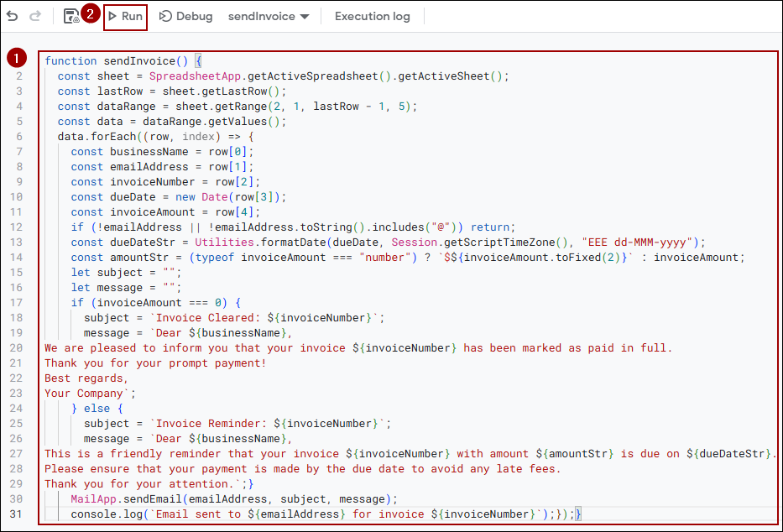Open the Execution log
The width and height of the screenshot is (783, 532).
[x=372, y=16]
